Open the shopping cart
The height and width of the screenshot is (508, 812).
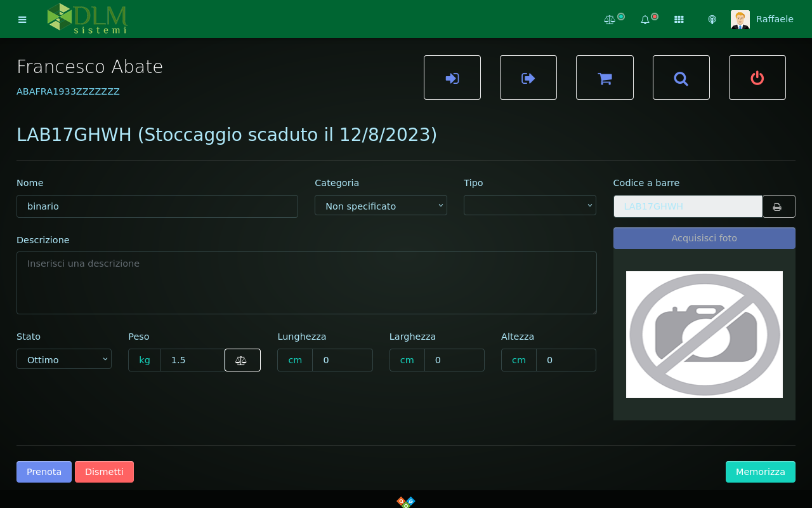605,78
